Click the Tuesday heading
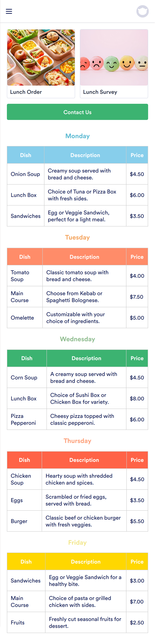 (77, 237)
